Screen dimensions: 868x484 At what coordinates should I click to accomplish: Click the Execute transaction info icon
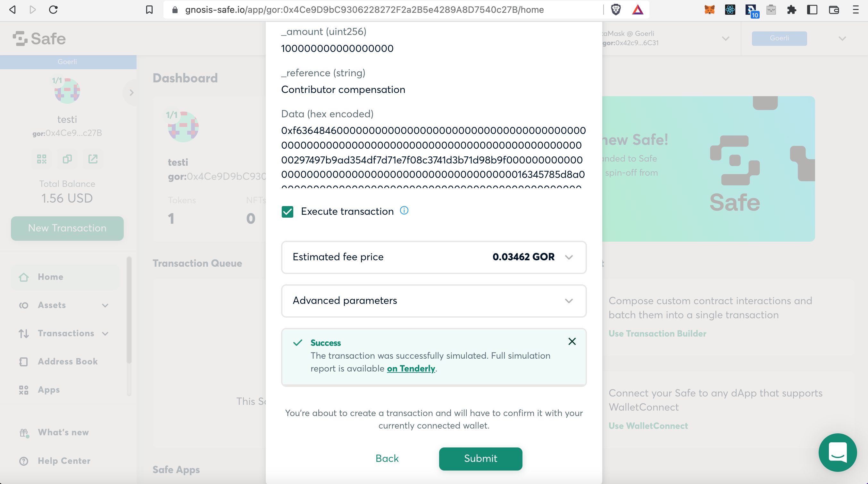tap(404, 211)
